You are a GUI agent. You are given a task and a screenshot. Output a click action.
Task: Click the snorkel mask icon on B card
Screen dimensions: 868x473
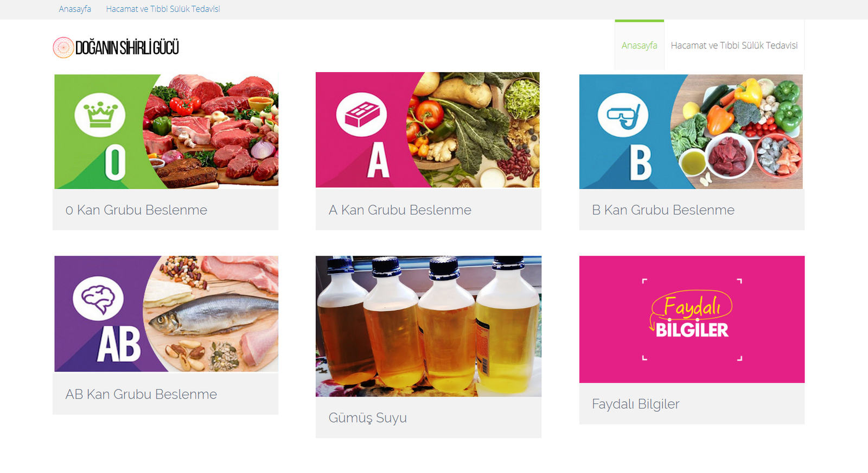pyautogui.click(x=623, y=115)
